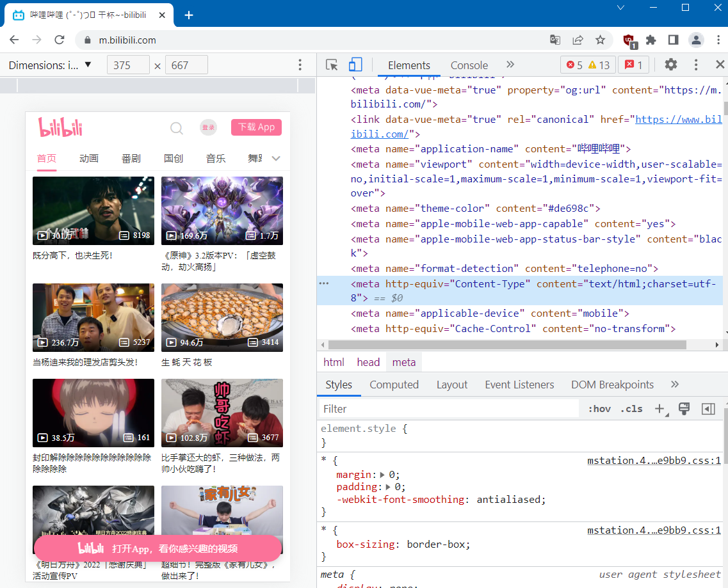This screenshot has width=728, height=588.
Task: Toggle the .cls element classes panel
Action: (x=631, y=409)
